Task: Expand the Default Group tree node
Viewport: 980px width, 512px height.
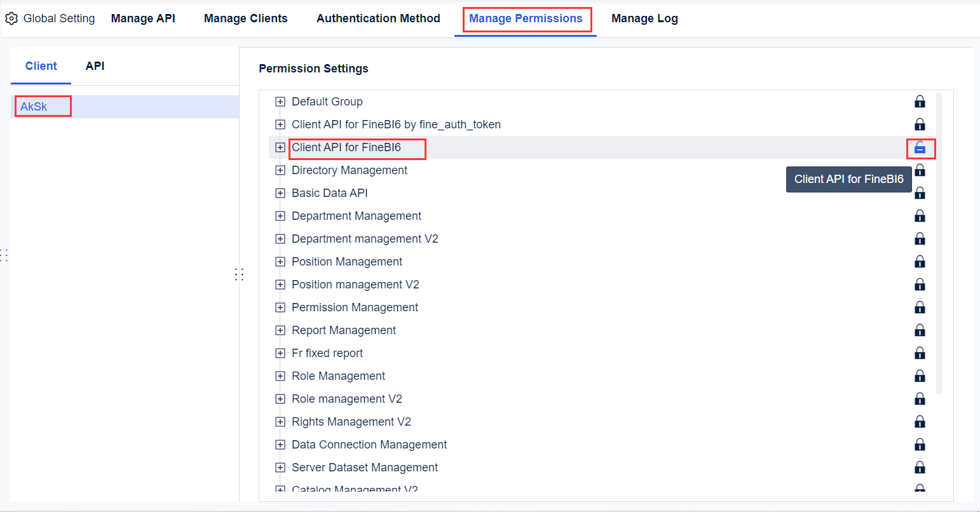Action: point(280,102)
